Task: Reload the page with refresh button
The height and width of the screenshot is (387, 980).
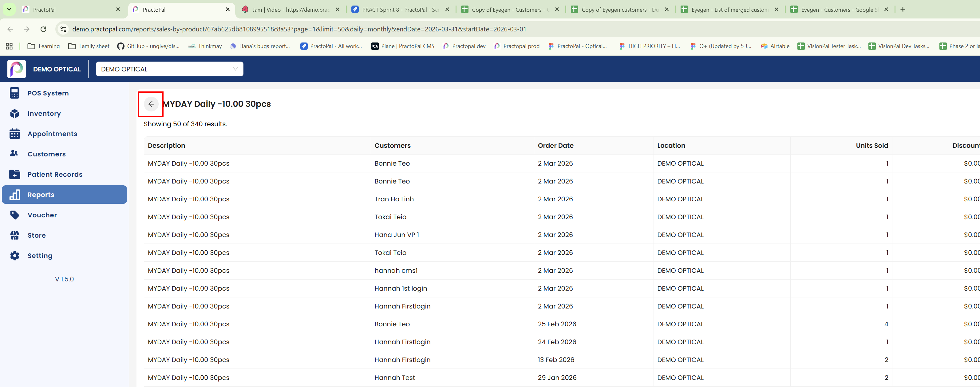Action: [43, 29]
